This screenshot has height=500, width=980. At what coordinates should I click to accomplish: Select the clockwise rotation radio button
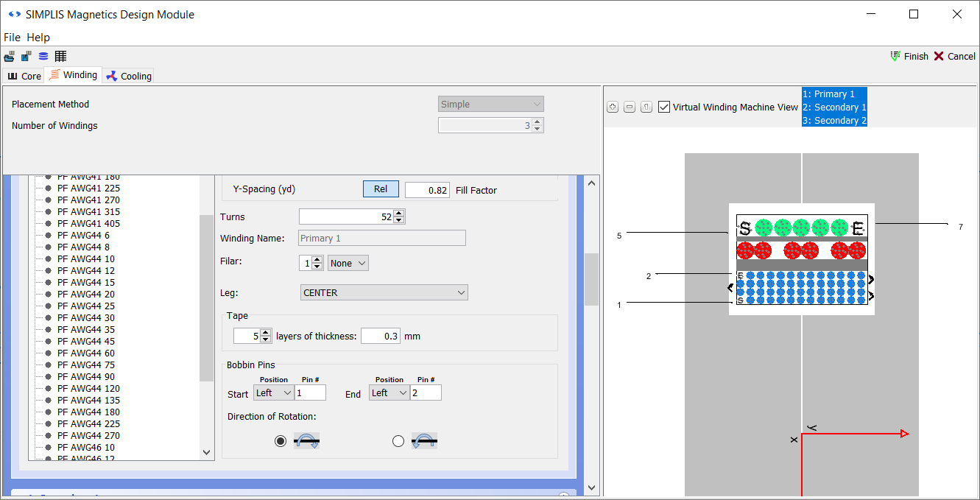pos(281,441)
